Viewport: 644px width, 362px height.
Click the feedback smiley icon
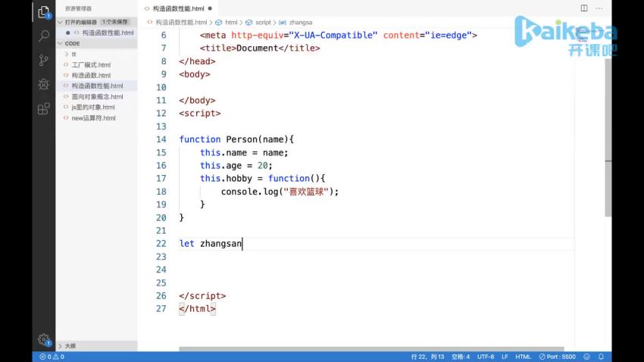pyautogui.click(x=586, y=357)
